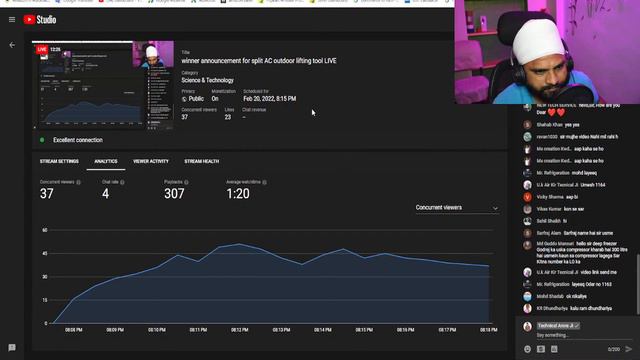Click the Monetization 'On' value

[x=215, y=99]
